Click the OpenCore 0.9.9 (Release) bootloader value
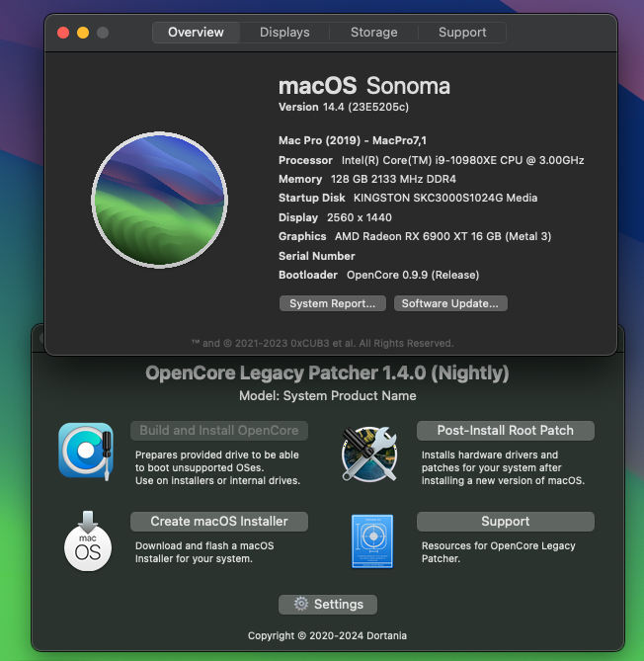 pyautogui.click(x=413, y=275)
